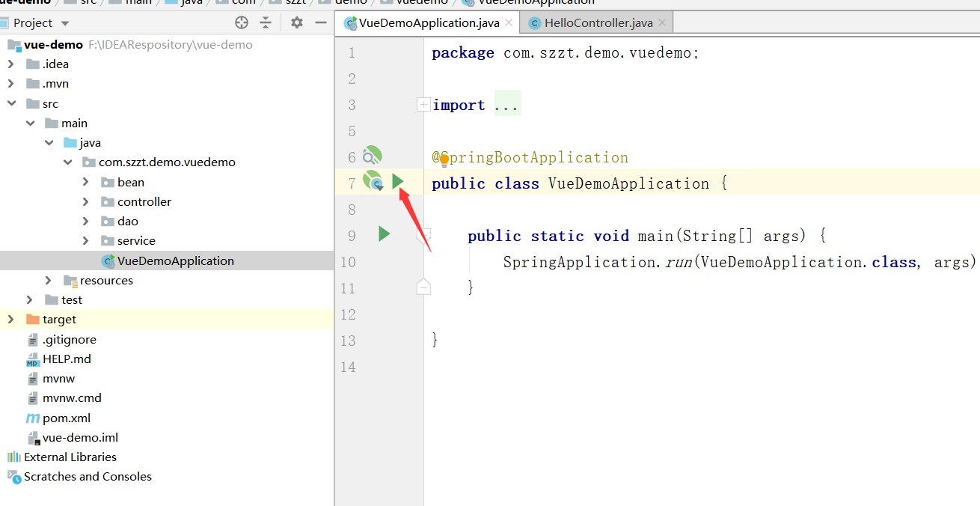
Task: Hide the Project tool window with minus icon
Action: [321, 22]
